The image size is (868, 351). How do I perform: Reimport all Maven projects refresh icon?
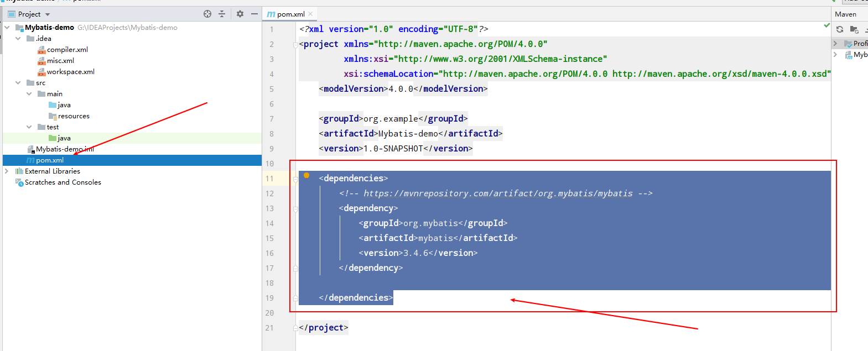click(x=840, y=29)
